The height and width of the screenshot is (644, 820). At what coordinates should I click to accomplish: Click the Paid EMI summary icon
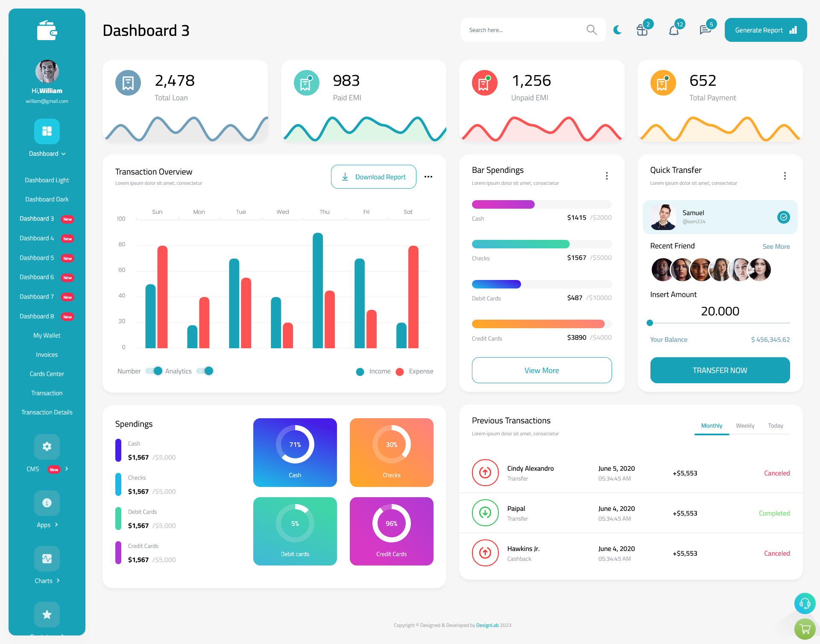(x=305, y=81)
